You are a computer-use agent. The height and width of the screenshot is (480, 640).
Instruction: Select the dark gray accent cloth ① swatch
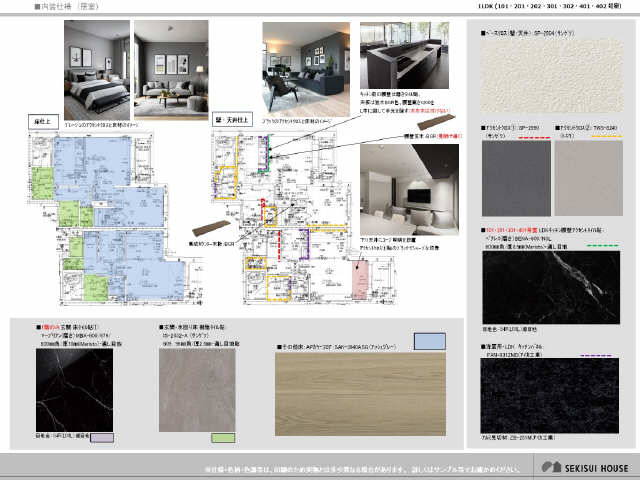coord(516,178)
